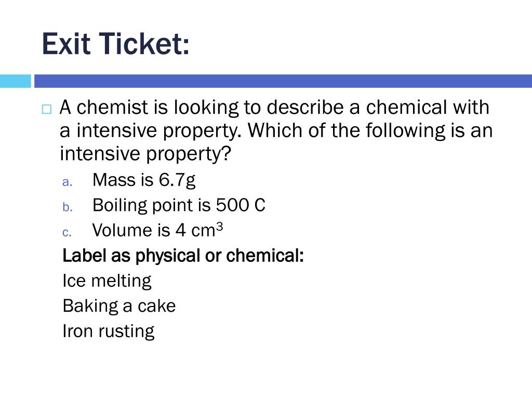Screen dimensions: 532x399
Task: Click the "b." list marker
Action: coord(66,207)
